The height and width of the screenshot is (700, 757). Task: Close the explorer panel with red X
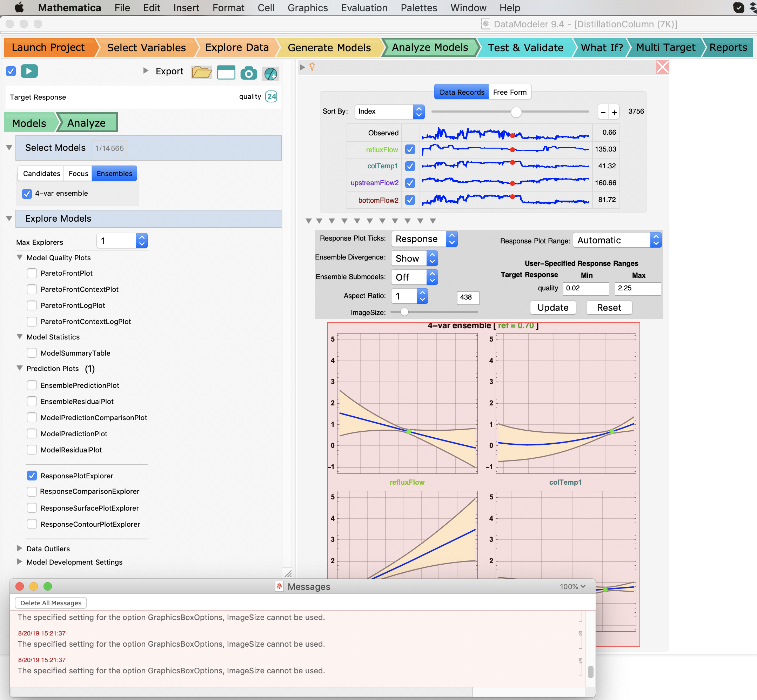click(662, 67)
